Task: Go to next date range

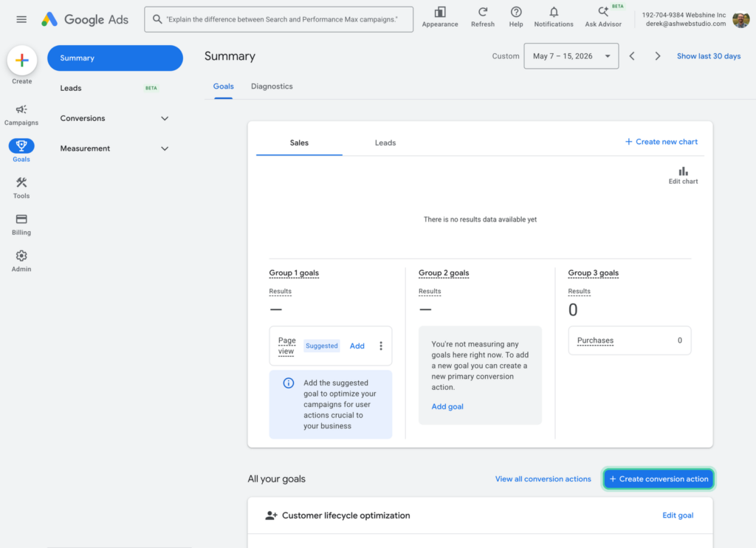Action: 658,56
